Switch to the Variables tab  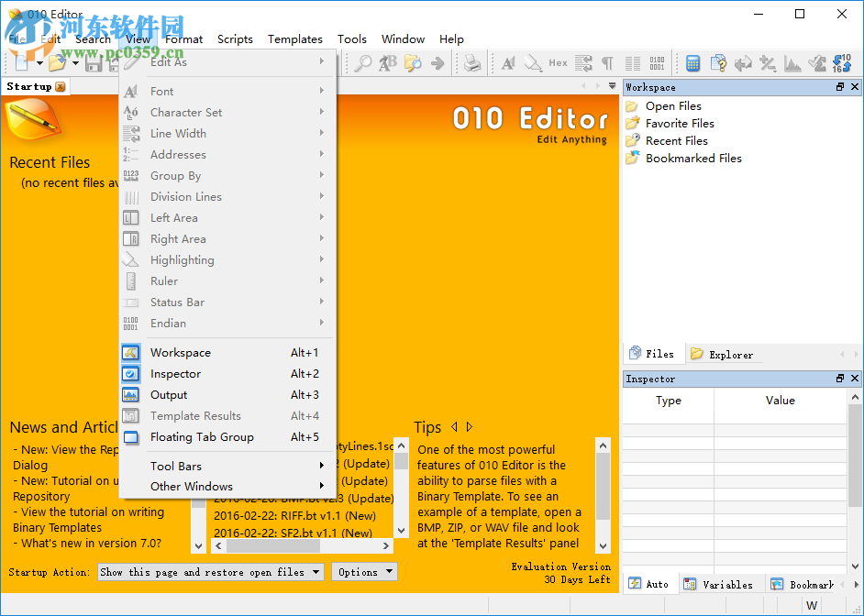[x=718, y=584]
